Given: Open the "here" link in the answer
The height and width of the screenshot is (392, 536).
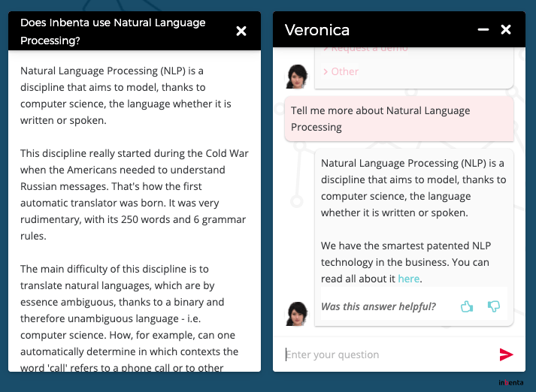Looking at the screenshot, I should 409,279.
